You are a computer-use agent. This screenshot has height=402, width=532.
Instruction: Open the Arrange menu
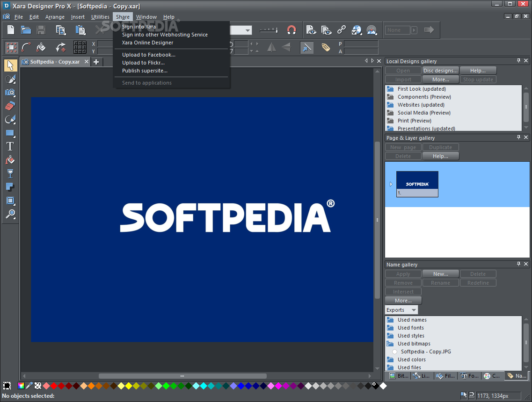point(55,17)
